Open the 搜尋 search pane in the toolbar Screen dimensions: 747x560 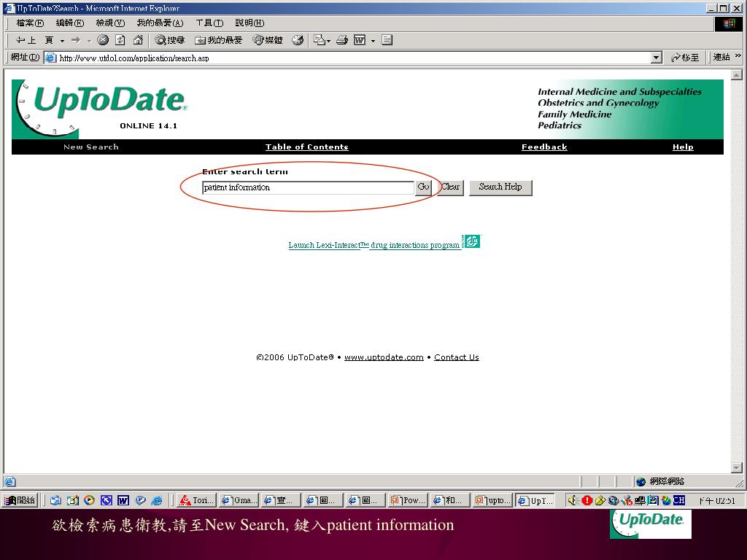click(169, 41)
